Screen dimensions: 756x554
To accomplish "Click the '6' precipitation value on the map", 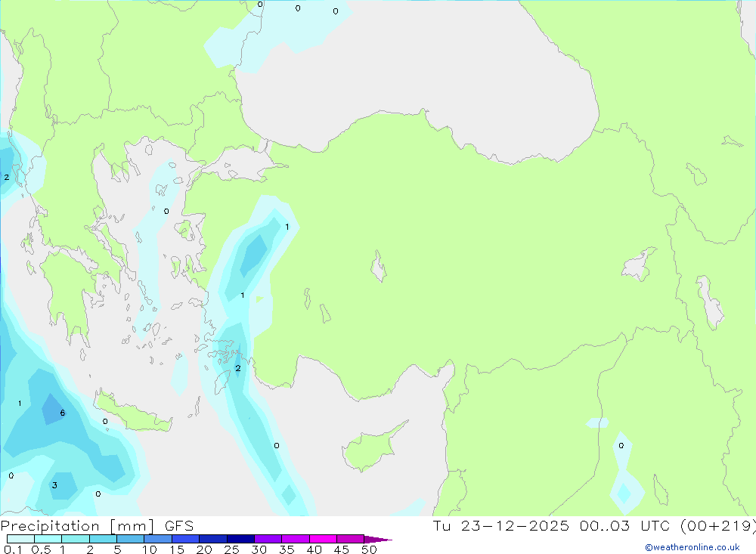I will (62, 413).
